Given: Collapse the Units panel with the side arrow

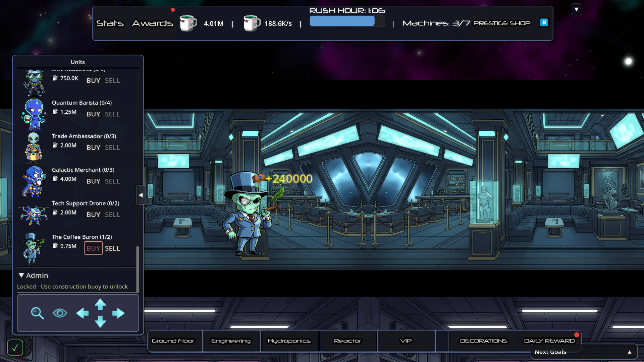Looking at the screenshot, I should (x=141, y=195).
